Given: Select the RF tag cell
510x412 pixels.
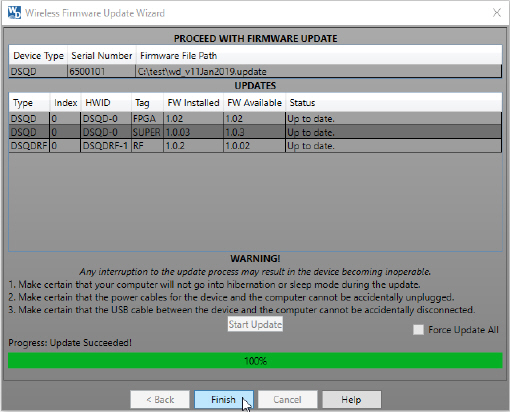Looking at the screenshot, I should 147,146.
